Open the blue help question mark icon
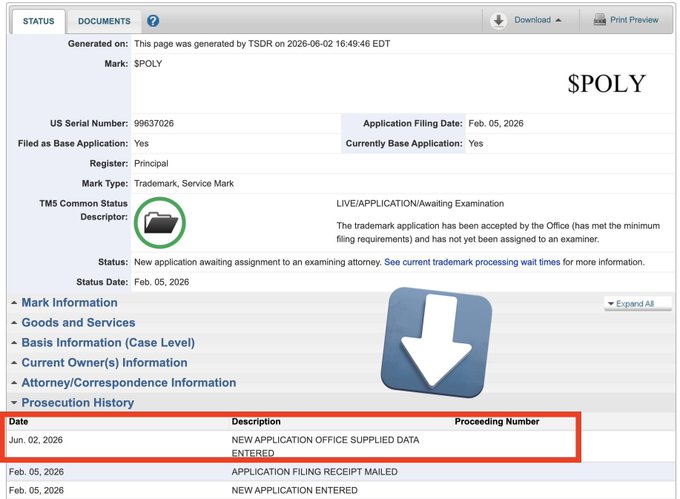Viewport: 680px width, 499px height. pyautogui.click(x=153, y=21)
